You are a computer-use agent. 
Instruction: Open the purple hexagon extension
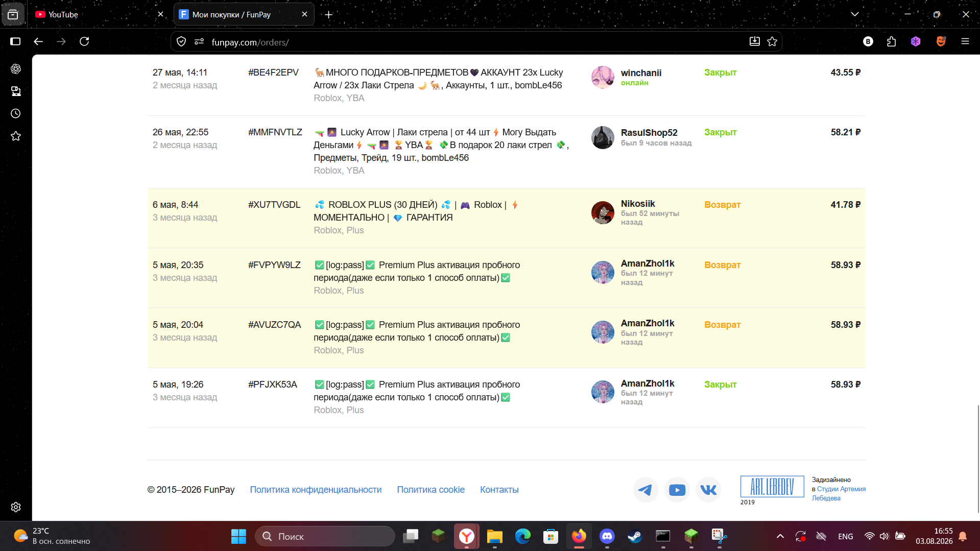[x=916, y=41]
